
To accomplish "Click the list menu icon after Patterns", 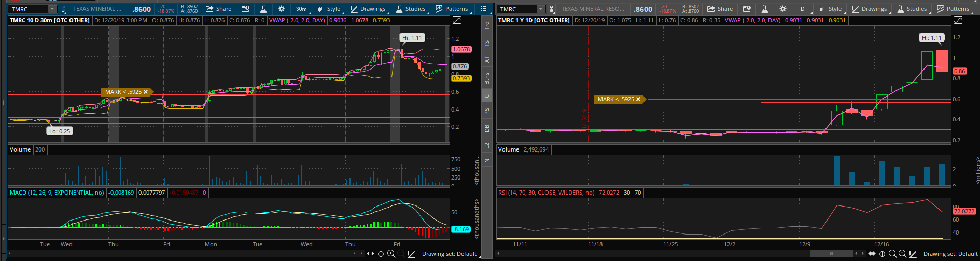I will pos(484,9).
